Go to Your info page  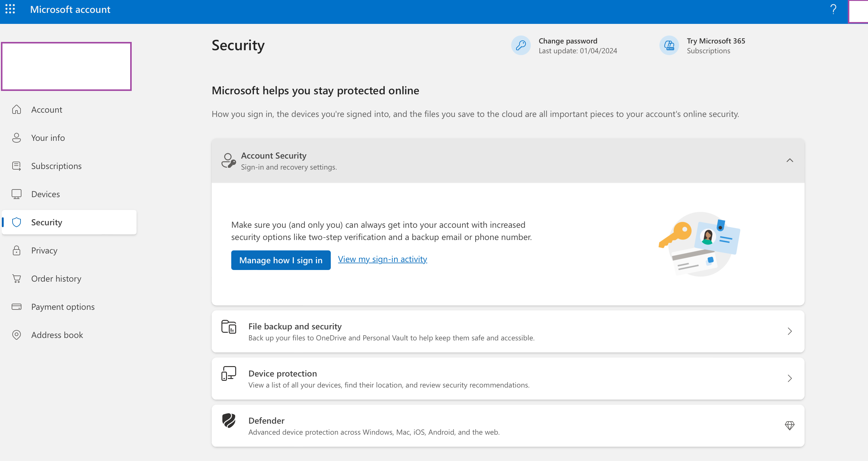tap(69, 138)
